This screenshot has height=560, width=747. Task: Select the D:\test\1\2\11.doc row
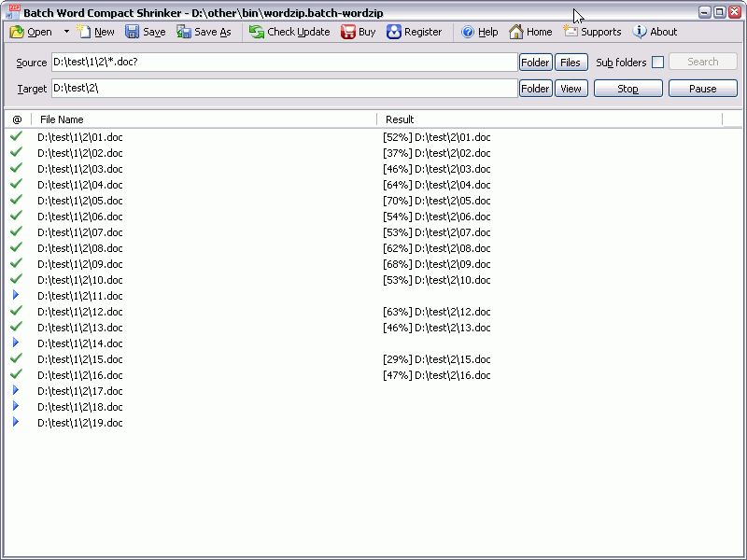point(80,296)
